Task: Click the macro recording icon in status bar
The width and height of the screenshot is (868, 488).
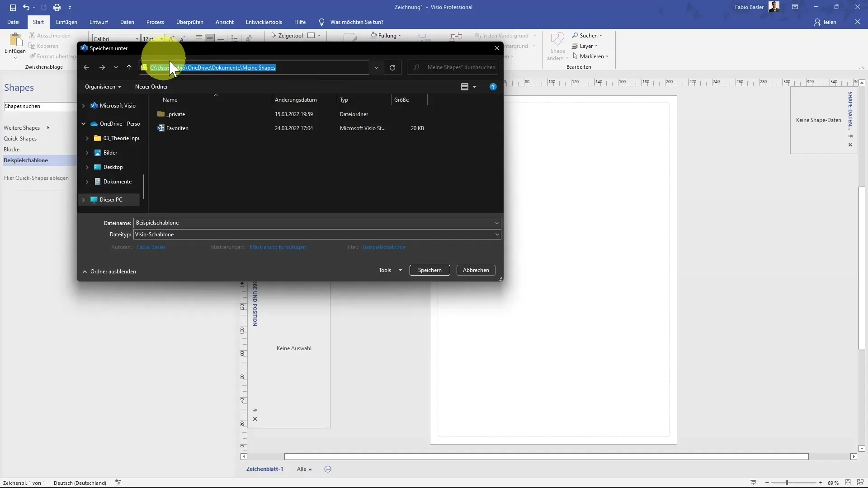Action: pyautogui.click(x=118, y=483)
